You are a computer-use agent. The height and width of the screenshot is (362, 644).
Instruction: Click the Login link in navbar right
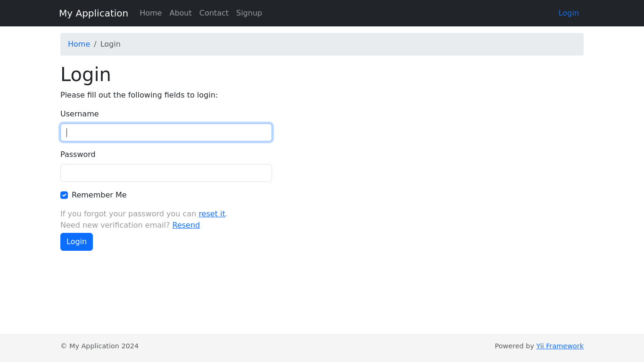(568, 13)
